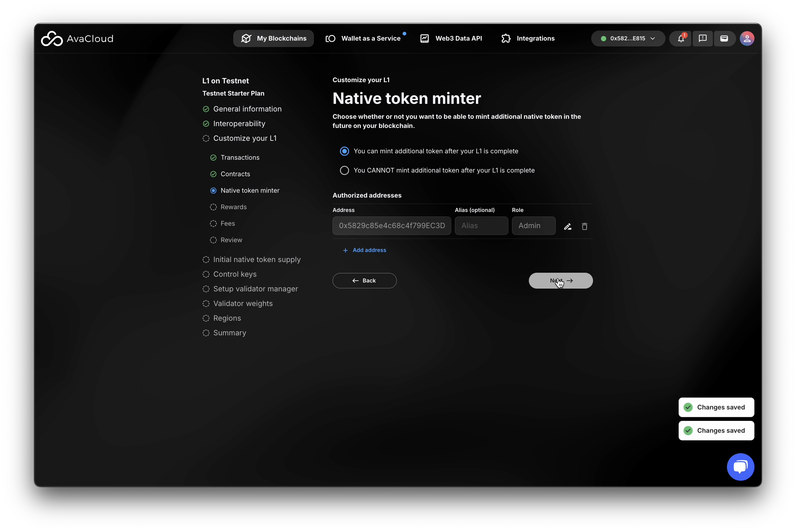Collapse the Customize your L1 section

tap(245, 138)
